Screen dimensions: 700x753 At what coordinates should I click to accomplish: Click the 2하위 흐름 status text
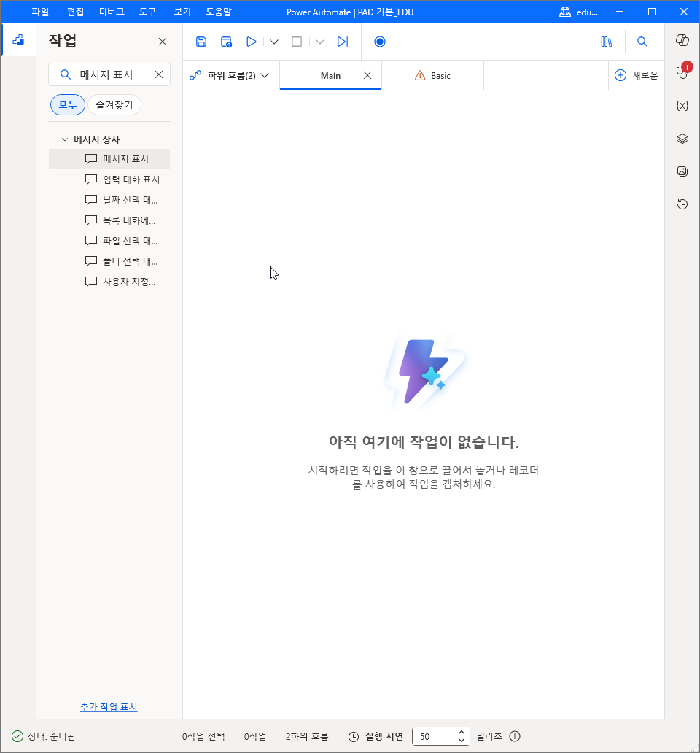307,736
